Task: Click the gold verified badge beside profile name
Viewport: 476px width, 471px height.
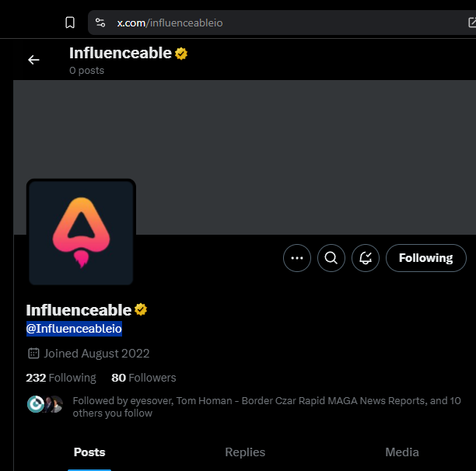Action: coord(141,310)
